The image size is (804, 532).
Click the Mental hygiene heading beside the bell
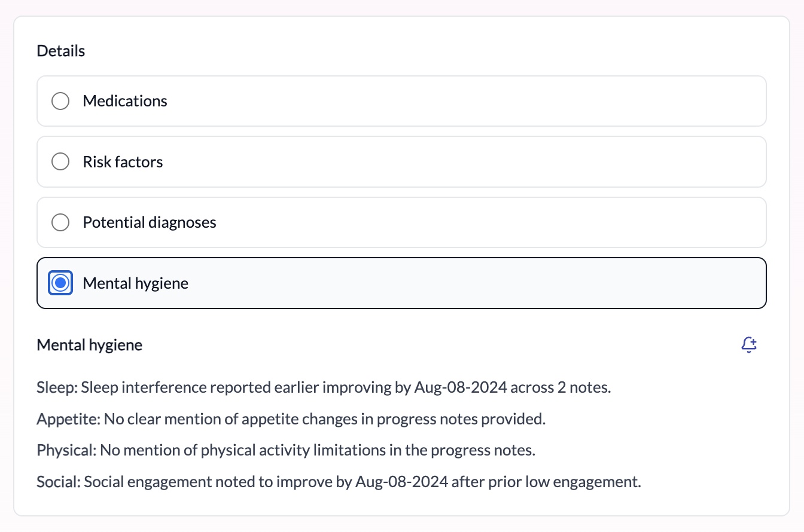[90, 345]
